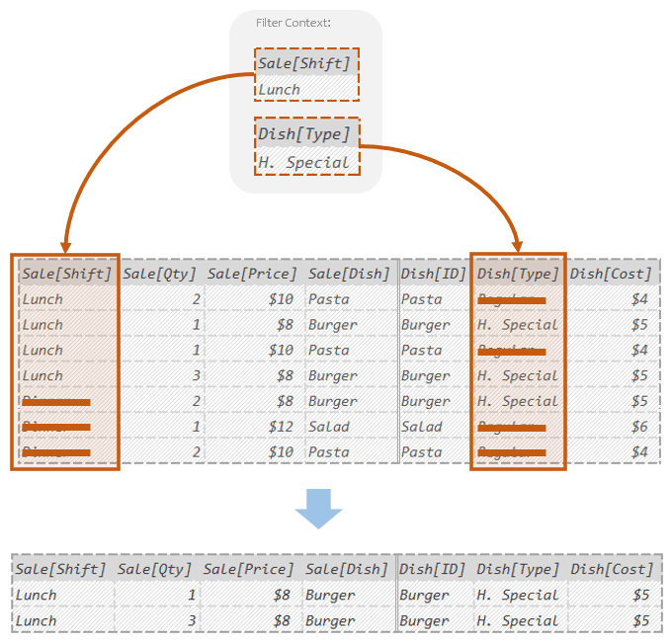670x644 pixels.
Task: Select Sale[Price] column header in upper table
Action: [x=252, y=274]
